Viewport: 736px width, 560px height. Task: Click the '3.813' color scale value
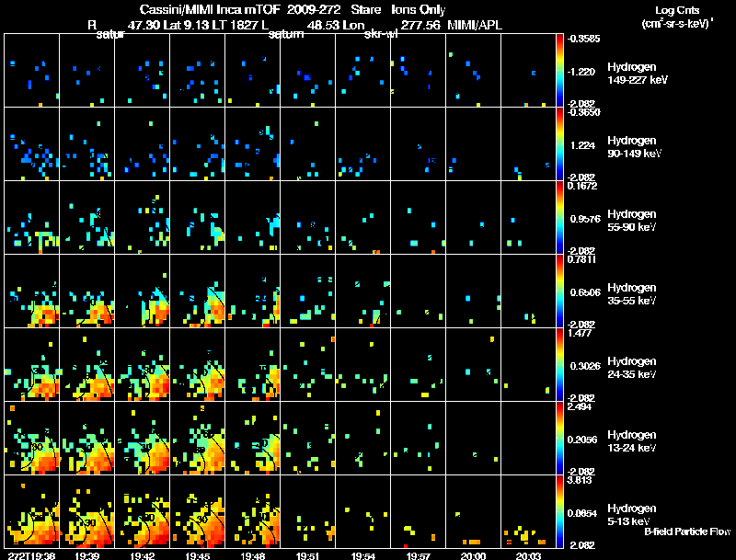point(580,480)
